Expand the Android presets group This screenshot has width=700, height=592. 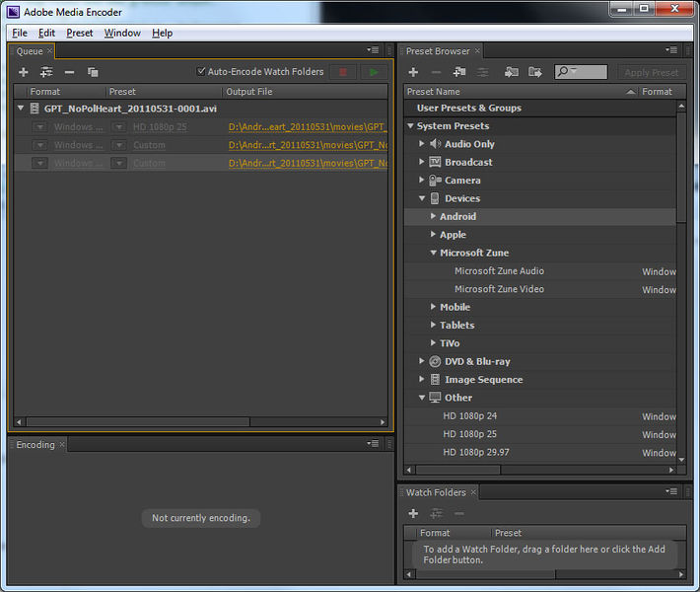tap(433, 217)
